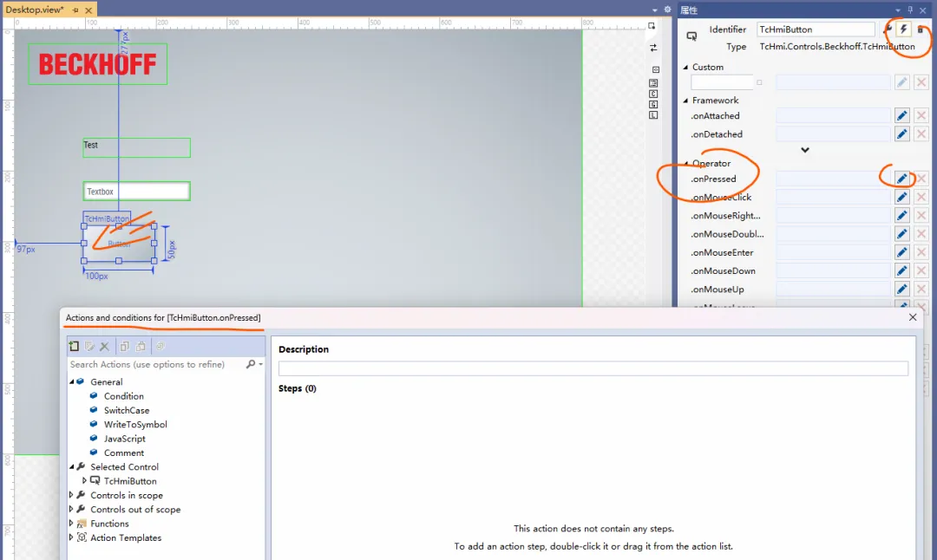Image resolution: width=937 pixels, height=560 pixels.
Task: Click the .onMouseEnter event label
Action: pyautogui.click(x=722, y=252)
